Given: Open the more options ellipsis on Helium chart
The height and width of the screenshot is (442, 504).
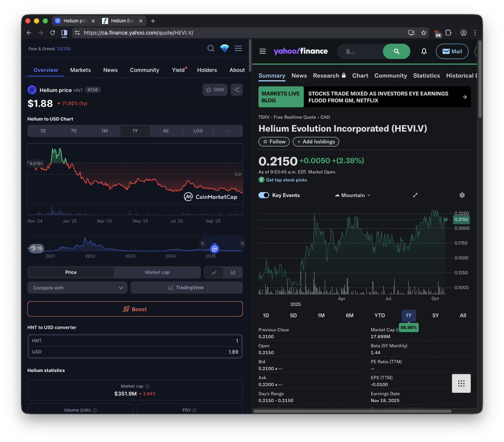Looking at the screenshot, I should click(x=228, y=131).
